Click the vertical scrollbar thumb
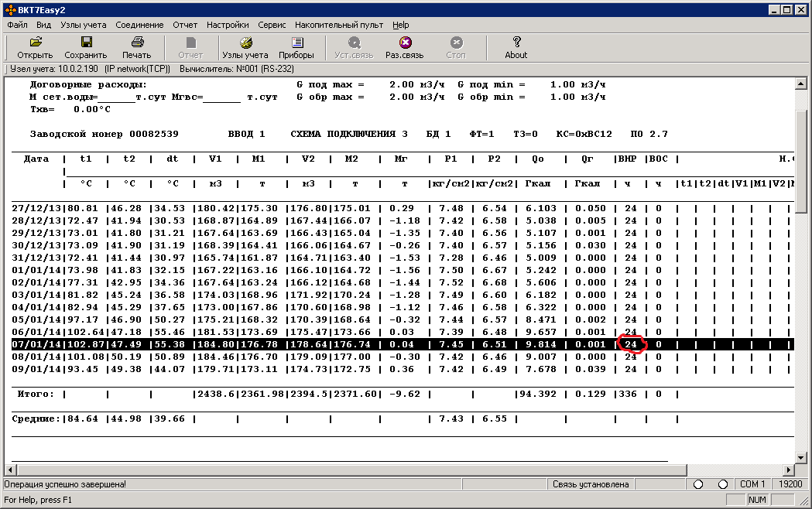The height and width of the screenshot is (509, 812). 800,162
